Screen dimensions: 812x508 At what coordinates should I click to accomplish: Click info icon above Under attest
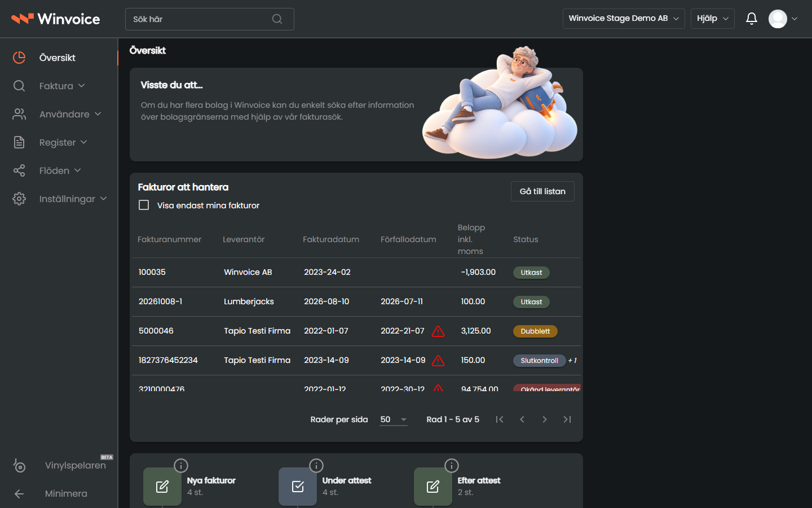tap(316, 466)
